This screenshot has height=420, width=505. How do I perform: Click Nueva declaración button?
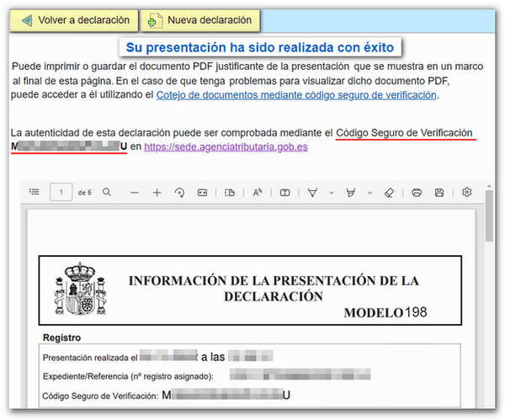(x=200, y=19)
